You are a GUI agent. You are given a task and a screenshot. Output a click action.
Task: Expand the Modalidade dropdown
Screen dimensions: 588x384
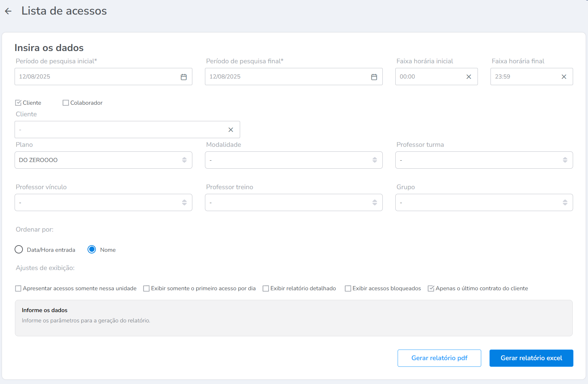click(x=294, y=160)
